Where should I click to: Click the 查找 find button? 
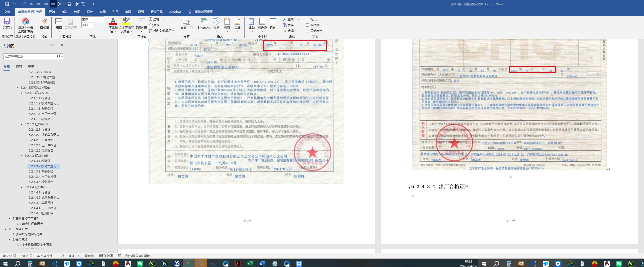click(x=289, y=19)
